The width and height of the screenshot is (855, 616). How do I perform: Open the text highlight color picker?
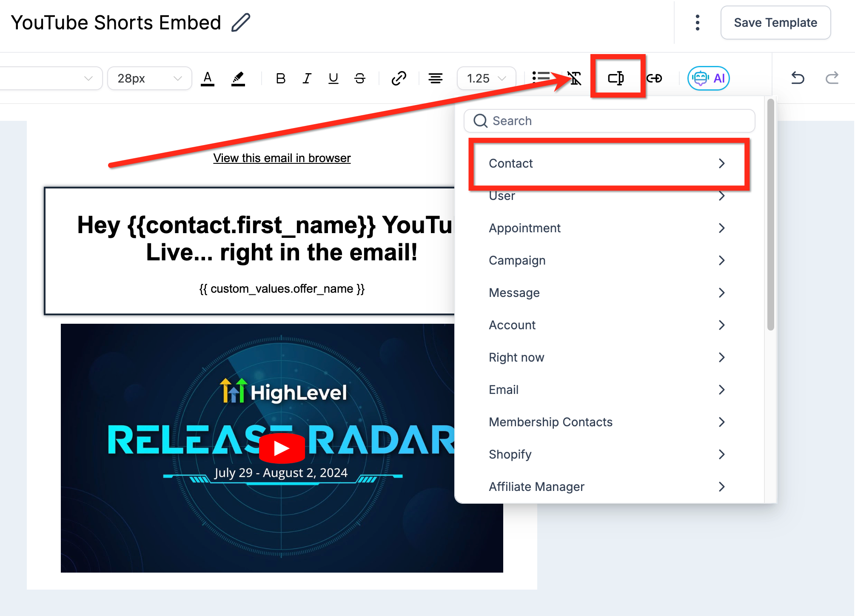click(238, 78)
